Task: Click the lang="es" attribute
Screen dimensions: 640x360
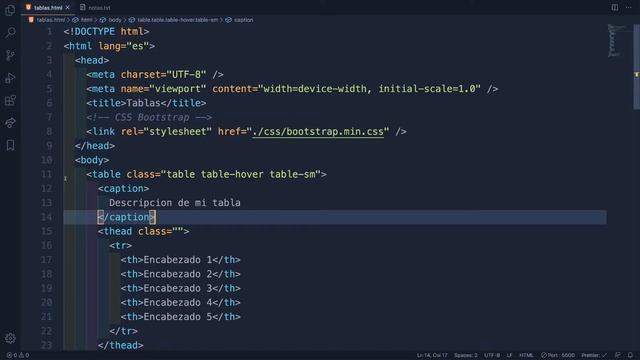Action: pos(124,46)
